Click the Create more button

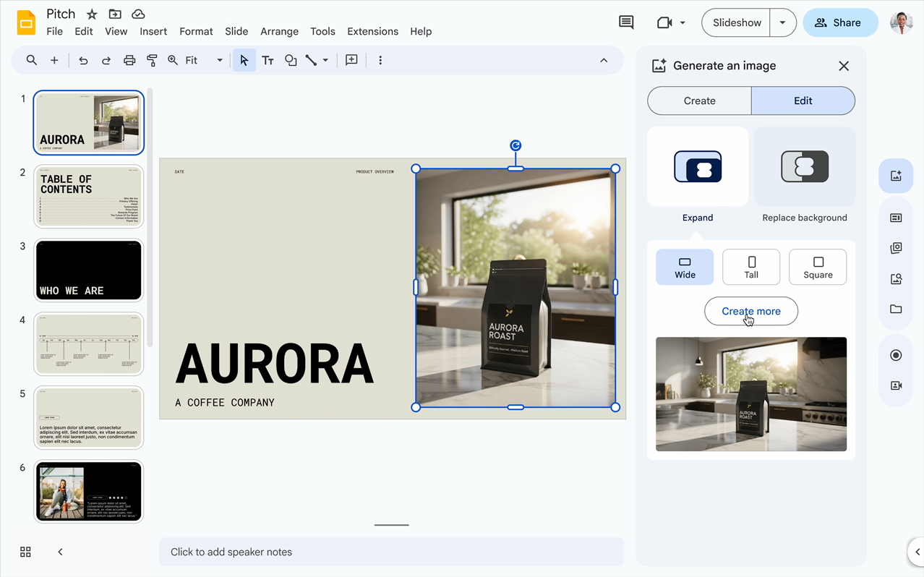pyautogui.click(x=751, y=312)
